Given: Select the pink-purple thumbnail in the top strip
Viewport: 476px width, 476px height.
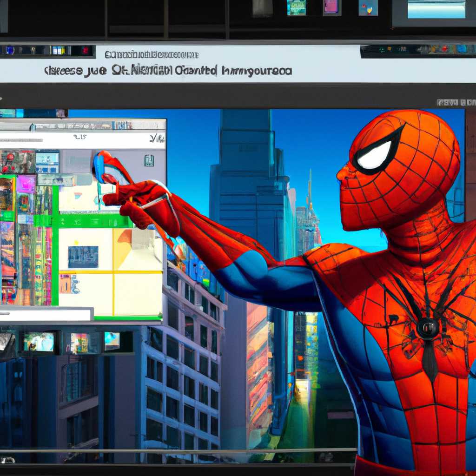Looking at the screenshot, I should click(331, 7).
